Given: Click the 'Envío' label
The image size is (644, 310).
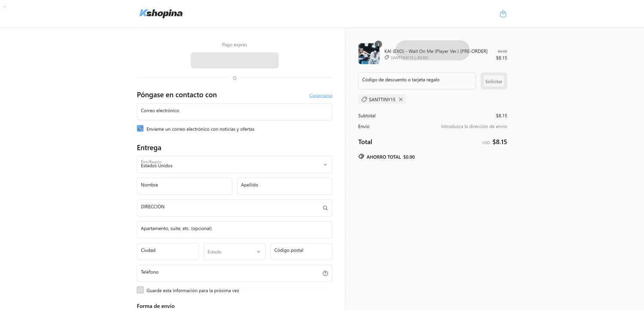Looking at the screenshot, I should [x=364, y=126].
